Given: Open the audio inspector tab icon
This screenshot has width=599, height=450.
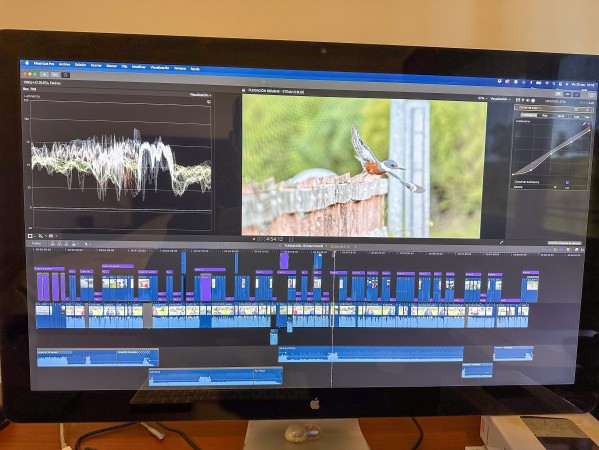Looking at the screenshot, I should click(x=528, y=100).
